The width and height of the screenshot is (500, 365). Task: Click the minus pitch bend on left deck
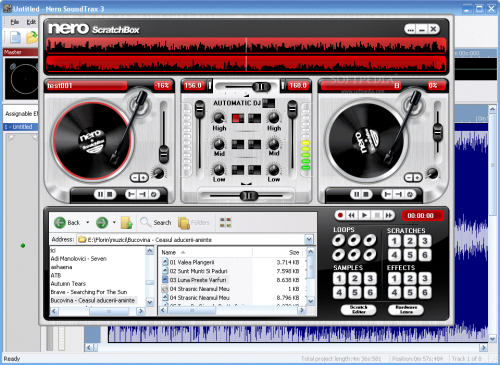click(x=135, y=178)
